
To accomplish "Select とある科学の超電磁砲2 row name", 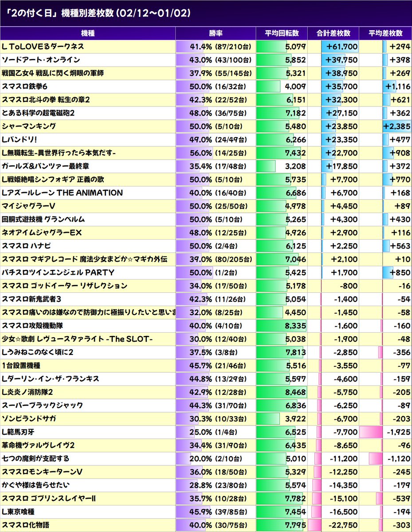I will [38, 113].
